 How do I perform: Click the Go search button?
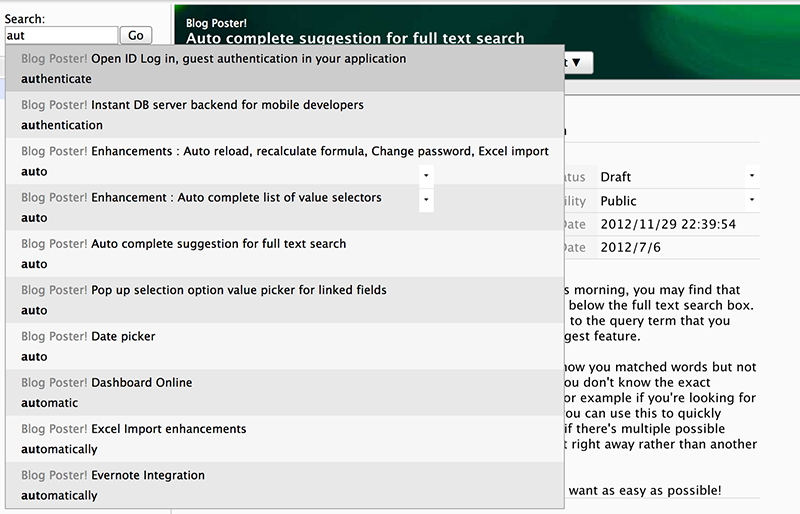click(x=136, y=35)
